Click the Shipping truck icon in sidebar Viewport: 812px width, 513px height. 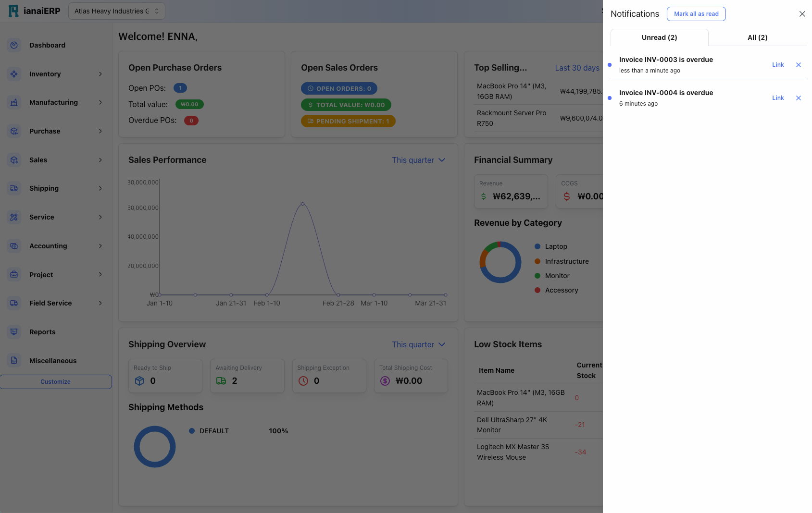[x=14, y=188]
